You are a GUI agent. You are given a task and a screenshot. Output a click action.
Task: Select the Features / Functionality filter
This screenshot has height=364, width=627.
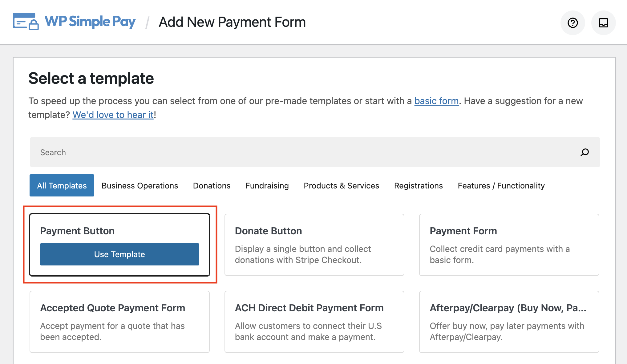501,185
